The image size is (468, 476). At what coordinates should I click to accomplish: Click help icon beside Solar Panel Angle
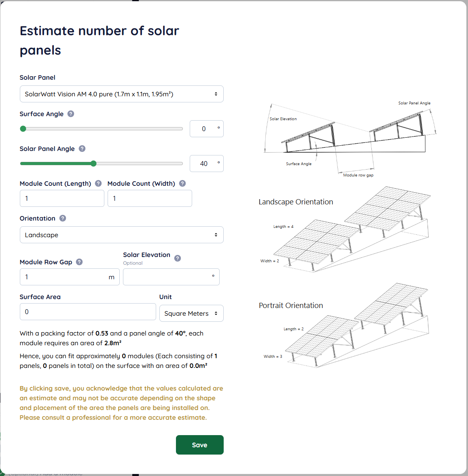pos(82,149)
